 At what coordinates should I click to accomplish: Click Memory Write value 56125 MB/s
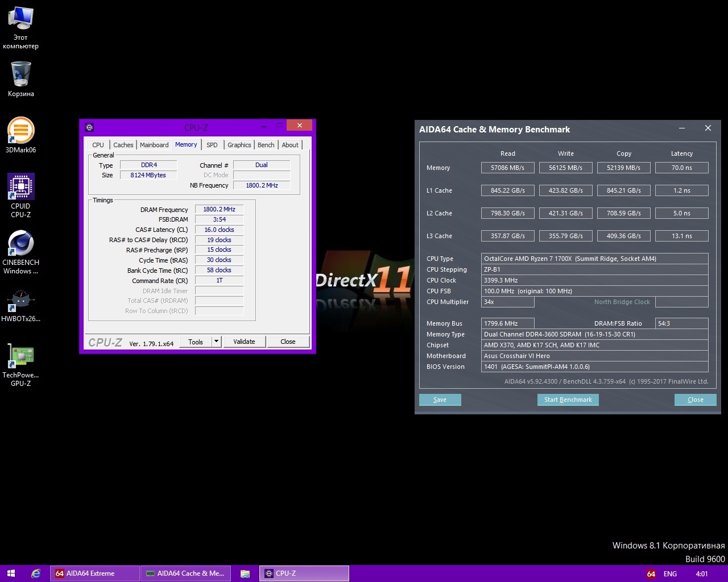pos(566,168)
